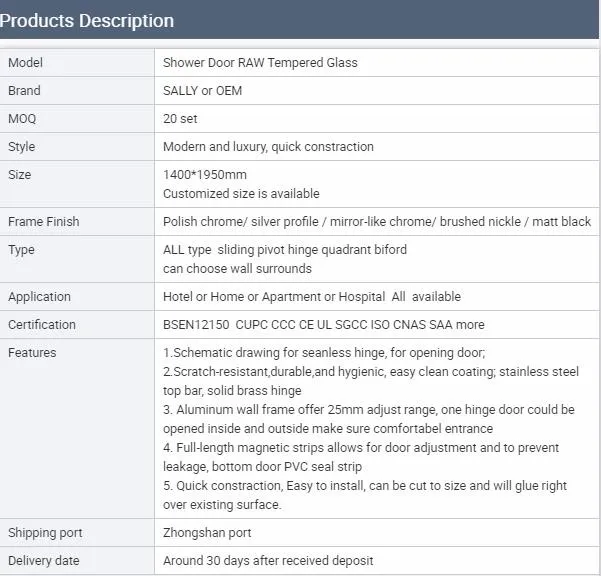Click the MOQ row label
The height and width of the screenshot is (576, 601).
(22, 119)
